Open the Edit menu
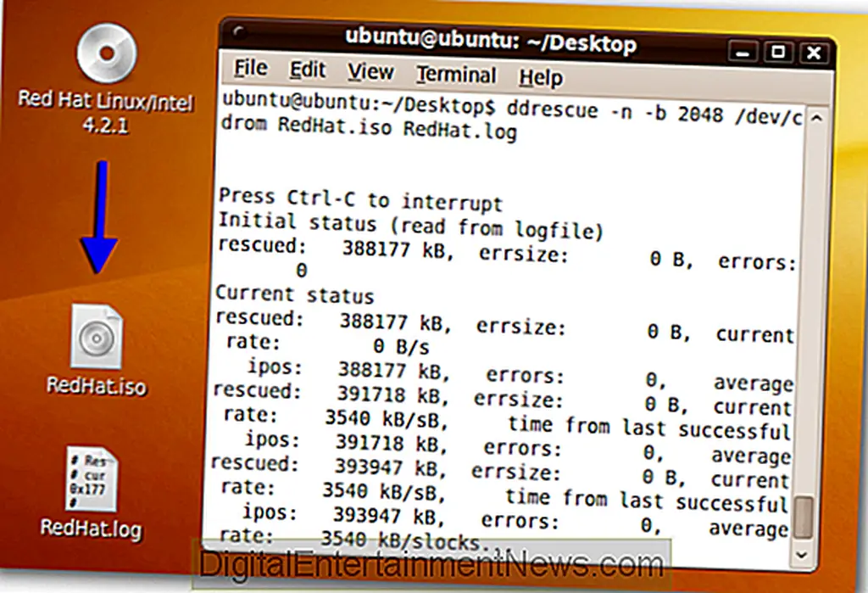This screenshot has width=868, height=593. (308, 70)
